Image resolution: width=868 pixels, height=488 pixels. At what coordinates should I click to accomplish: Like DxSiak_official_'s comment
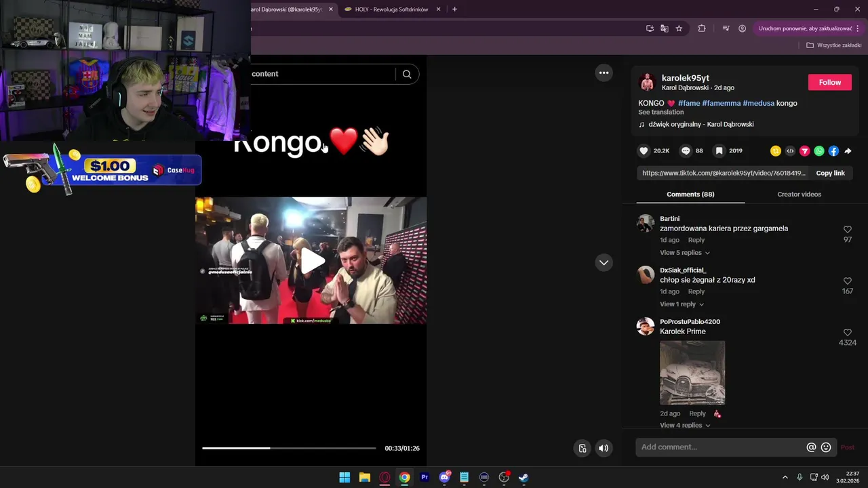[848, 281]
